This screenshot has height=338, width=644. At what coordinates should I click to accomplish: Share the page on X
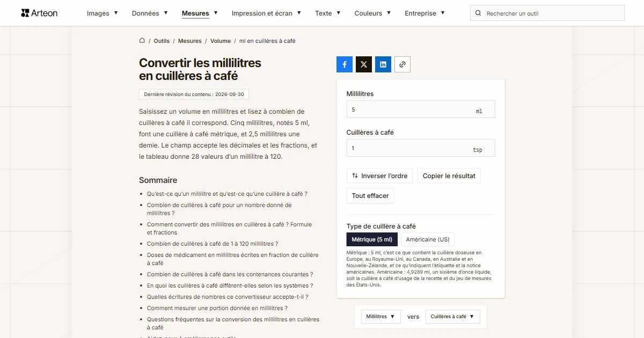pyautogui.click(x=364, y=64)
